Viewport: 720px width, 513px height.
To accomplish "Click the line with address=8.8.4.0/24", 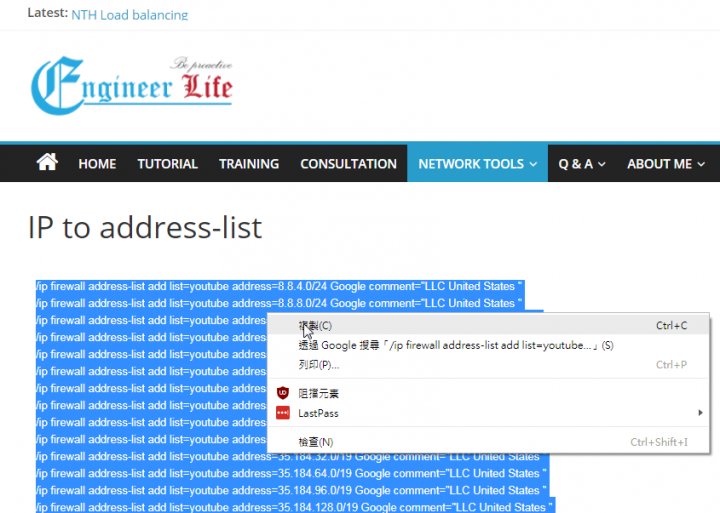I will point(279,287).
